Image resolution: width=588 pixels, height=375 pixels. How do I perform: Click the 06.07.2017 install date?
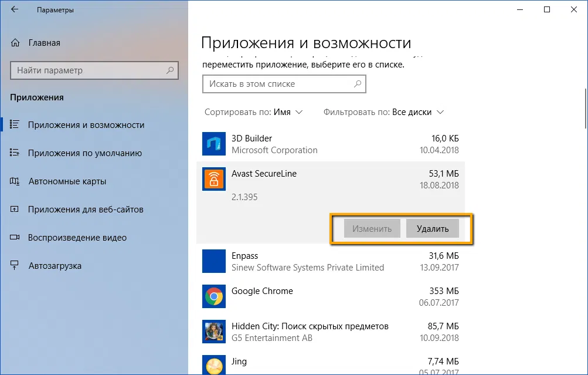pyautogui.click(x=439, y=303)
